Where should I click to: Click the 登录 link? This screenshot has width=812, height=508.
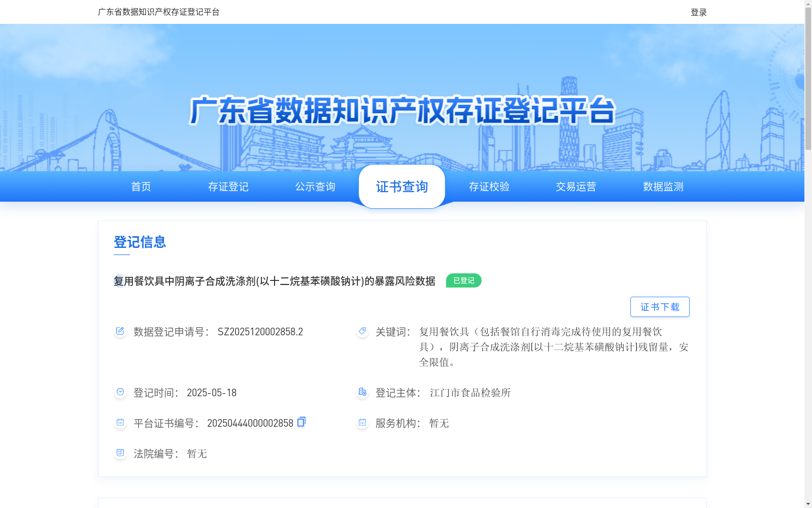point(699,12)
